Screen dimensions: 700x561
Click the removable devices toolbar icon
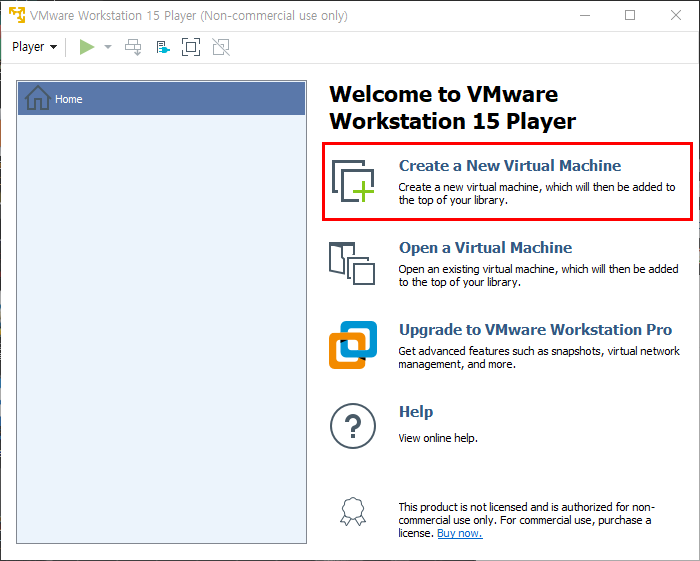tap(163, 47)
